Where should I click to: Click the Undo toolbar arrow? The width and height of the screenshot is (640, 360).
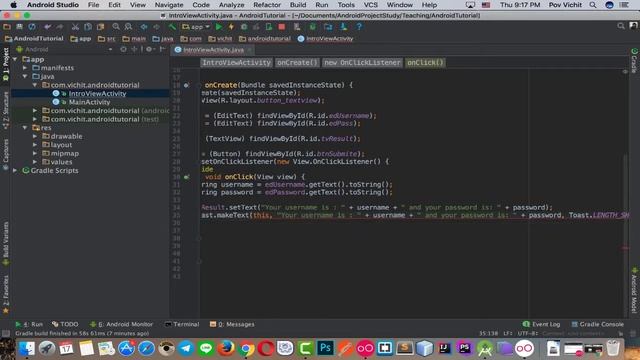coord(48,27)
